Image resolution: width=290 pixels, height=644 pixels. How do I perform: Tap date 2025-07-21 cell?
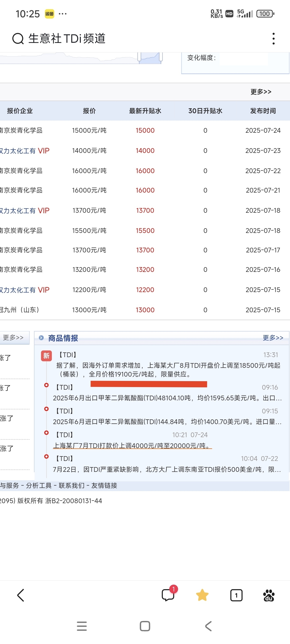click(x=263, y=190)
